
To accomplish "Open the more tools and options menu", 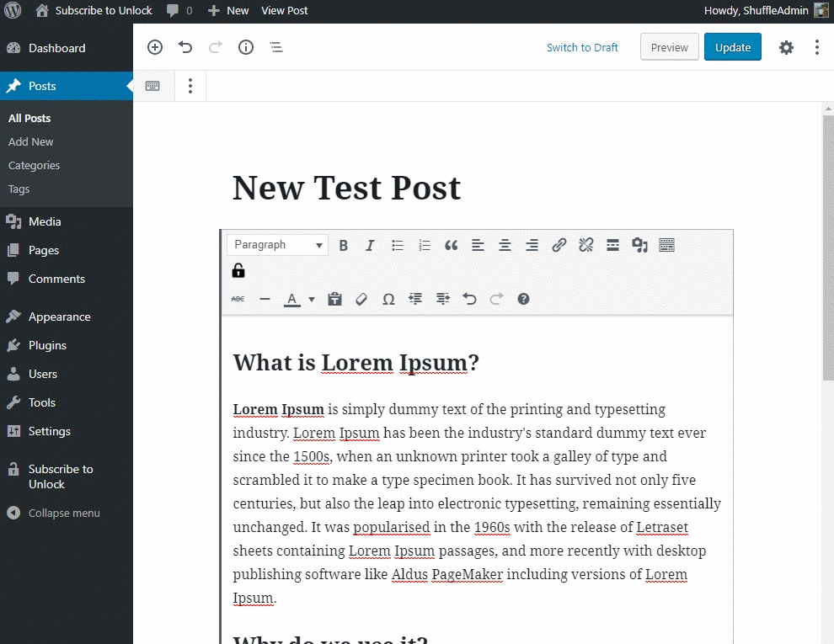I will point(817,47).
